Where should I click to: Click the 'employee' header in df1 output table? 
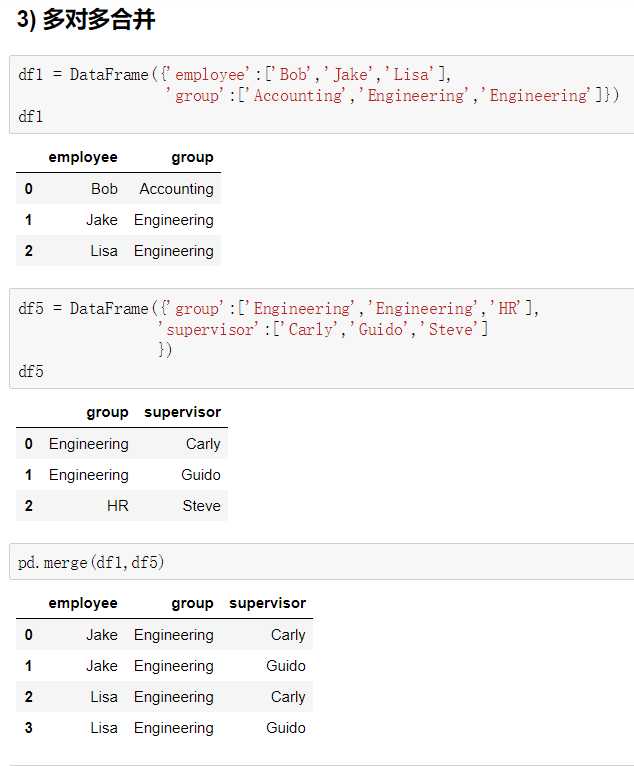coord(83,157)
